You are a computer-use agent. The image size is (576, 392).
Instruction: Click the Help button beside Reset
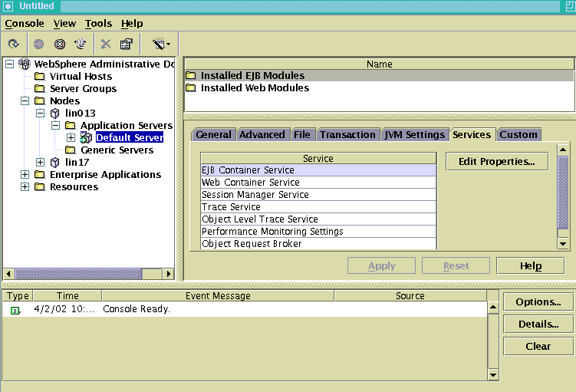pyautogui.click(x=531, y=265)
